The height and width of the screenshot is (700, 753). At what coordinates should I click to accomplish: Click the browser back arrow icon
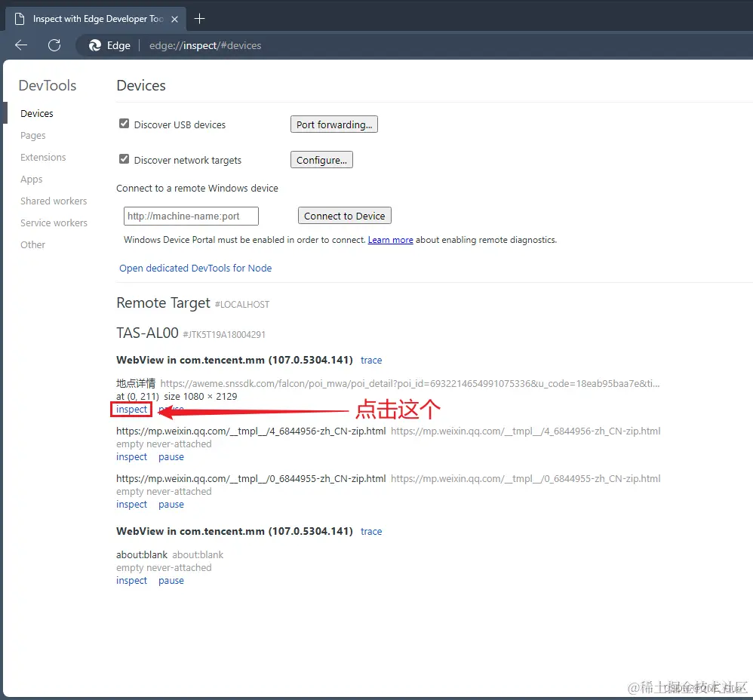tap(21, 45)
